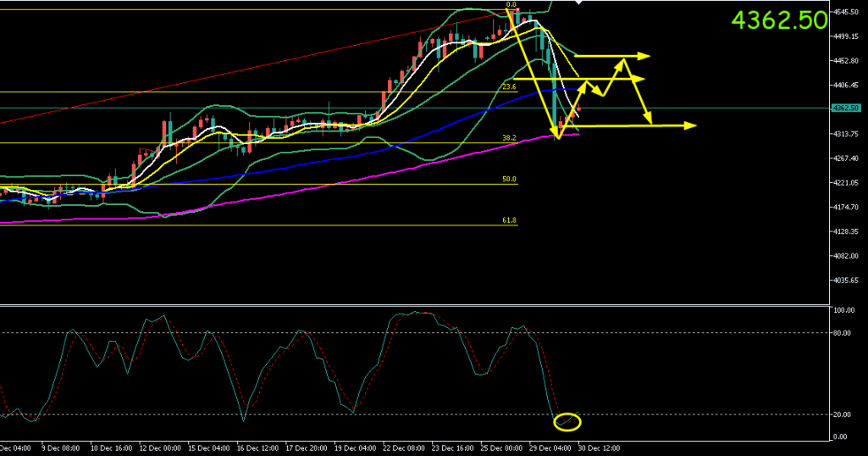Screen dimensions: 868x456
Task: Click the arrowhead of the lowest yellow horizontal arrow
Action: pyautogui.click(x=691, y=125)
